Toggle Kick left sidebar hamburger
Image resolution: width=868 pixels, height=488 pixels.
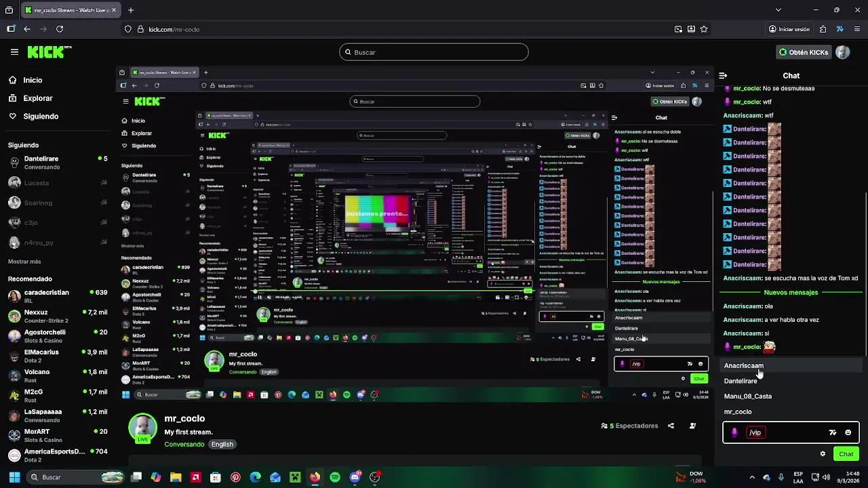point(14,52)
